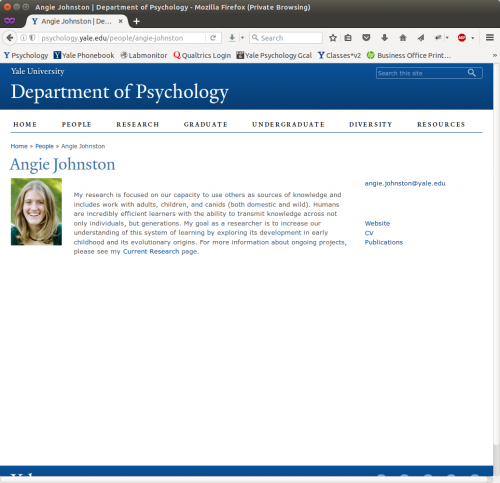Screen dimensions: 500x483
Task: Show more bookmarks overflow chevron
Action: coord(495,55)
